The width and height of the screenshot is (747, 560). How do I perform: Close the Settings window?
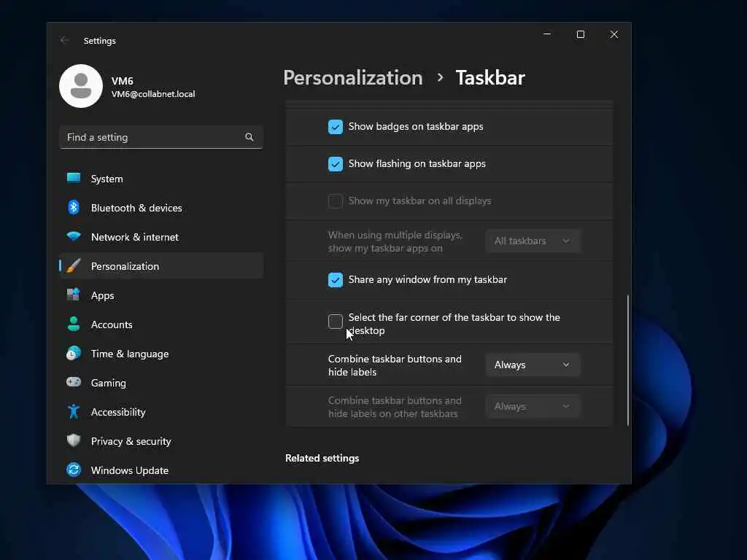pos(614,34)
